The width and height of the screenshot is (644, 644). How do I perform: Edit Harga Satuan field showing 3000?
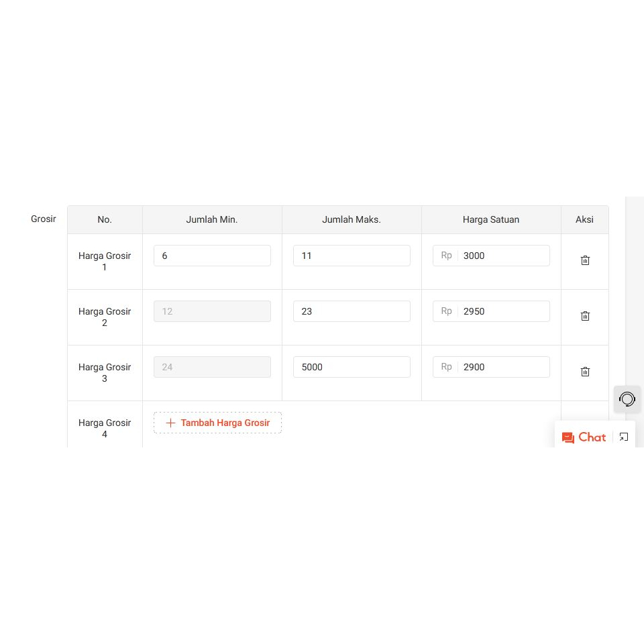[x=491, y=256]
